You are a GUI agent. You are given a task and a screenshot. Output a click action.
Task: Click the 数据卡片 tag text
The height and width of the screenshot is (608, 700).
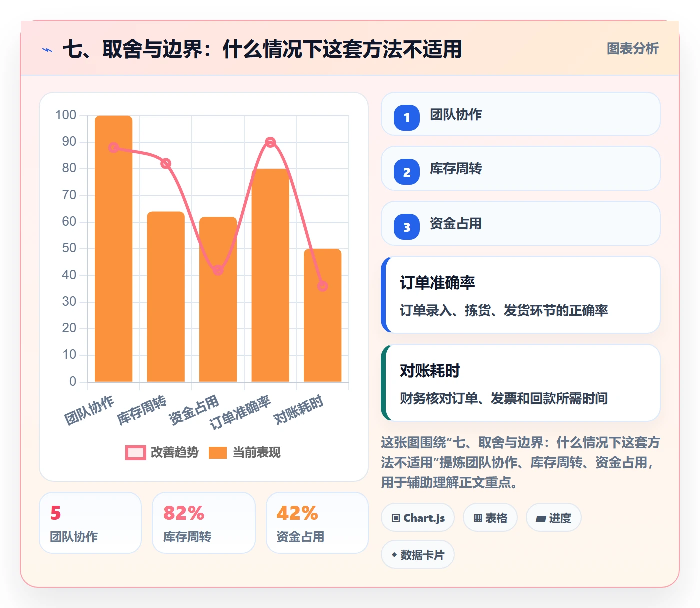tap(422, 555)
